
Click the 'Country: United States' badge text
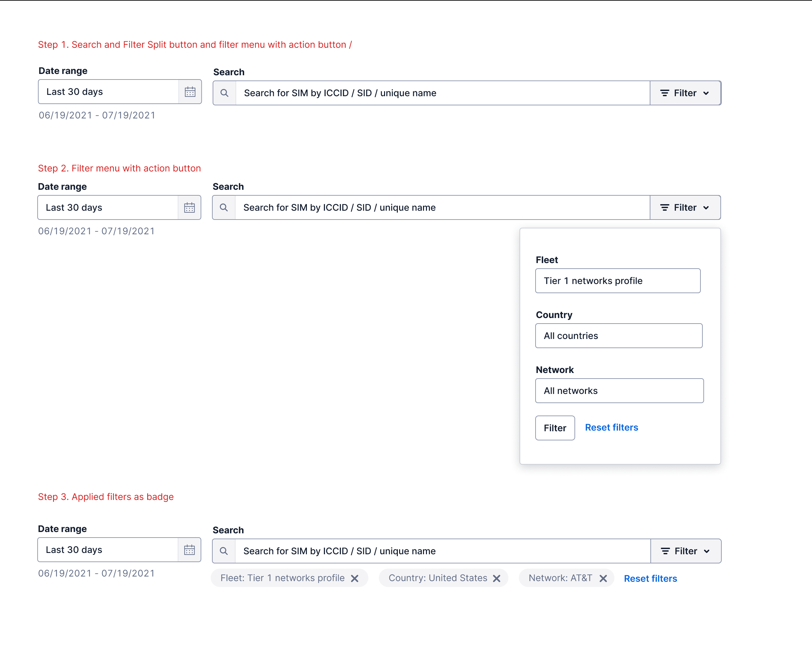click(x=438, y=578)
